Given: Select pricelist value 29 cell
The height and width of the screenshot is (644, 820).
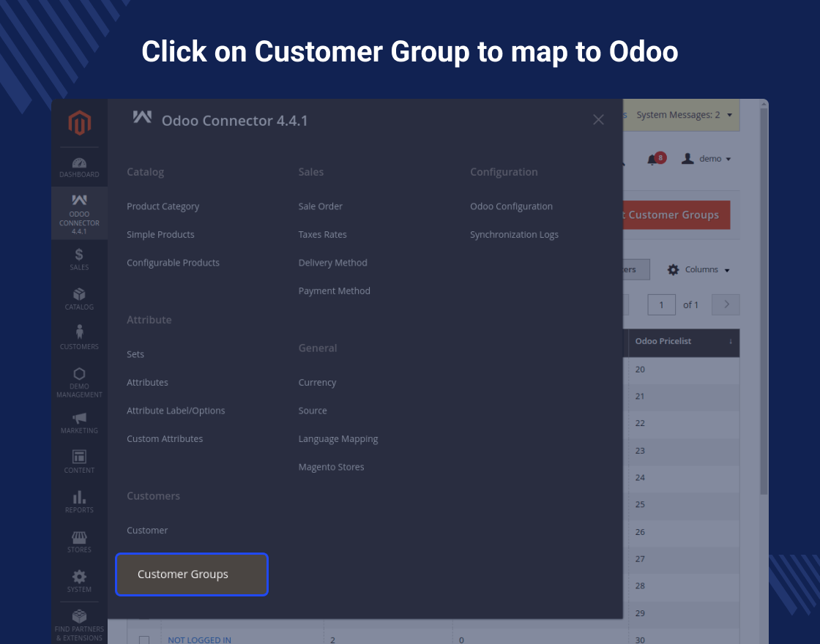Looking at the screenshot, I should 684,613.
